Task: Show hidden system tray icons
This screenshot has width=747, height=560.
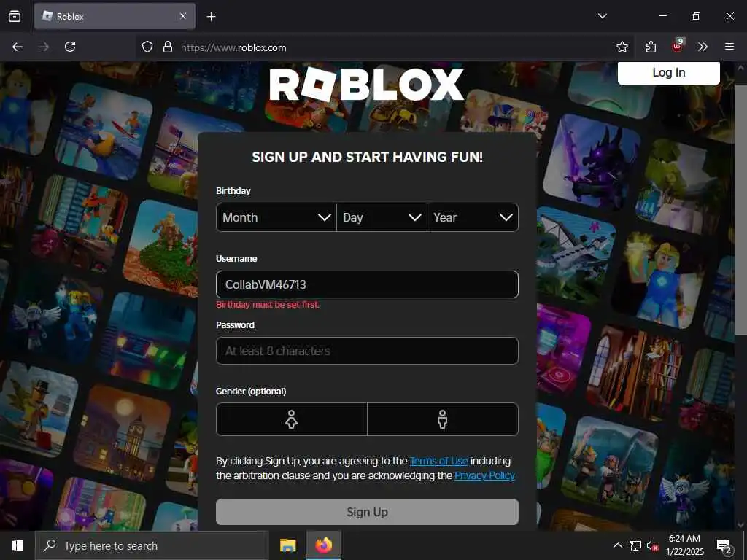Action: pos(617,545)
